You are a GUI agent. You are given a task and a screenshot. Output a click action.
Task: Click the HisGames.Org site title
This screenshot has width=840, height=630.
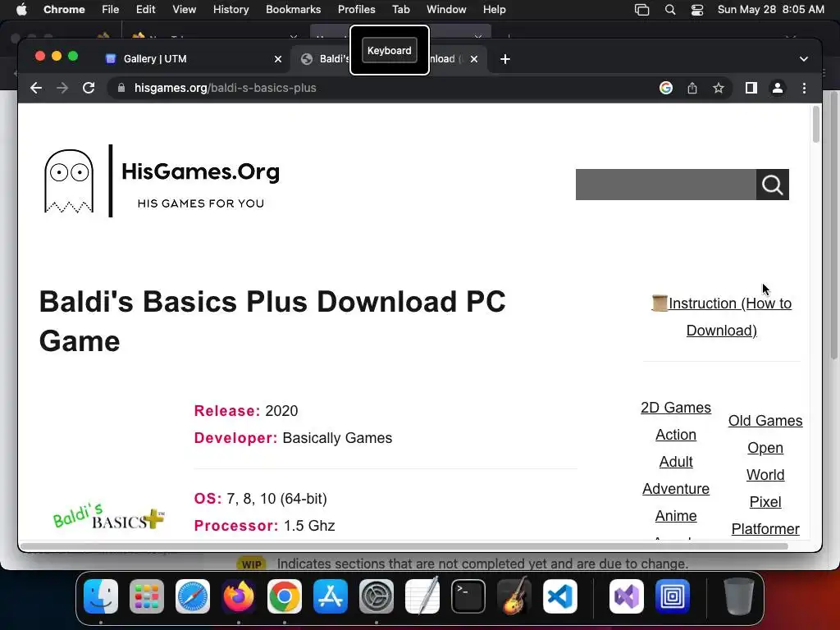click(x=200, y=171)
